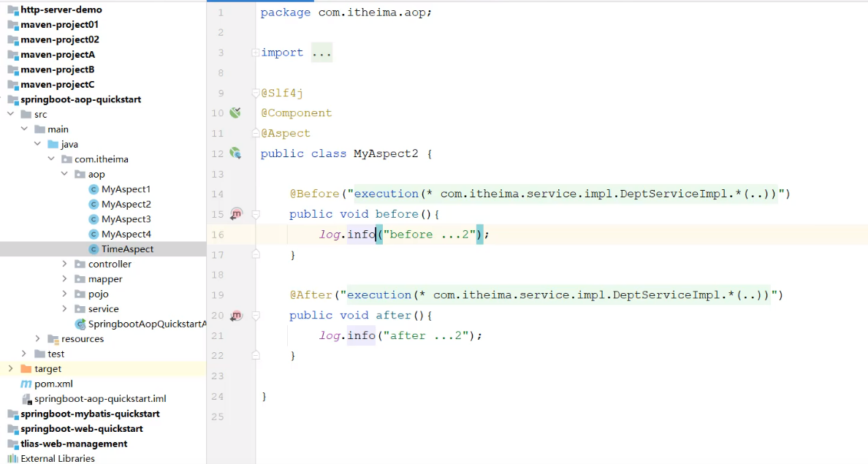Expand the folded import statement on line 3
The width and height of the screenshot is (868, 464).
[x=321, y=52]
